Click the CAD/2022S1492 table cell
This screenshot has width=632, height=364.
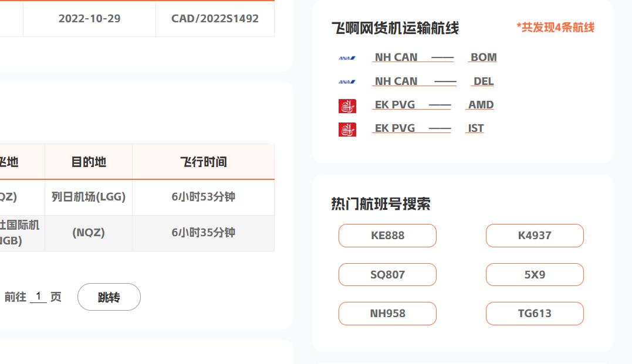point(215,19)
